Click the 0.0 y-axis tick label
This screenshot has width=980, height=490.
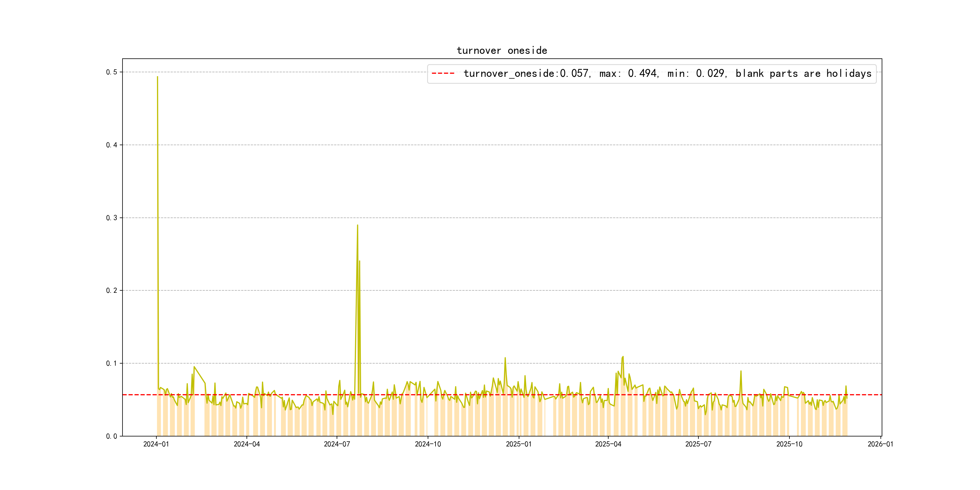[112, 436]
